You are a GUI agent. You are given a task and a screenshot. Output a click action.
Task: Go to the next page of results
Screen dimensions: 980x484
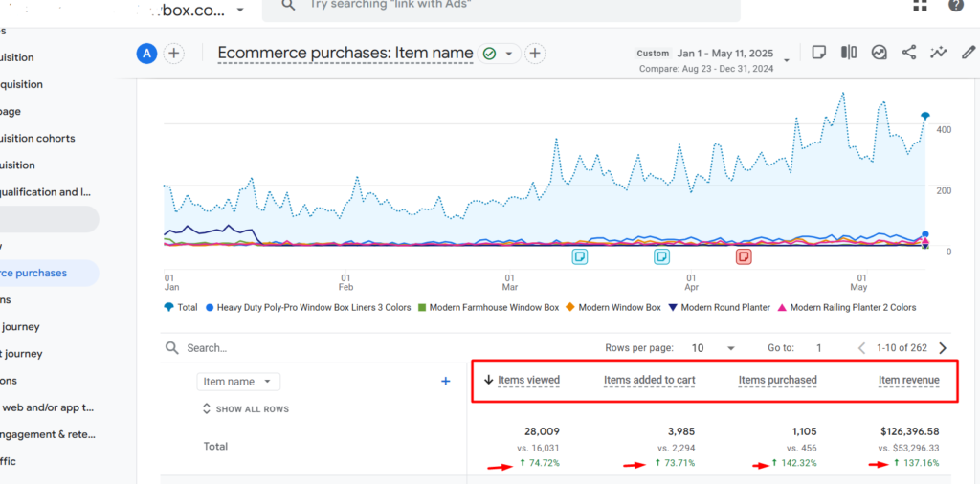pos(944,348)
